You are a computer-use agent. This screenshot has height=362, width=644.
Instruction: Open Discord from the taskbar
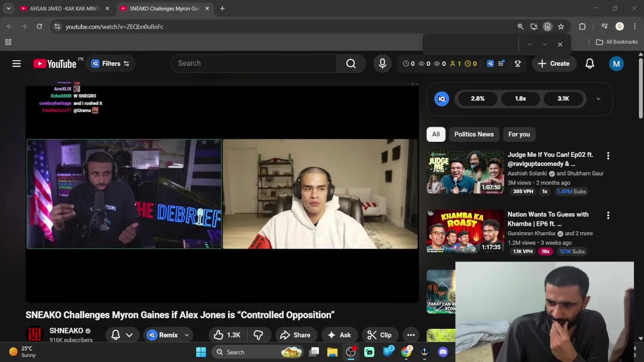(443, 352)
